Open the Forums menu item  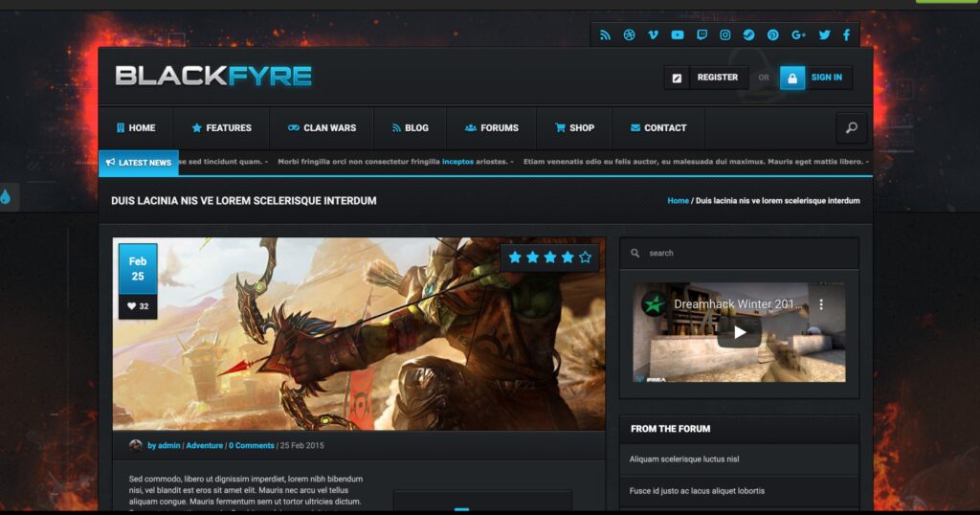[491, 127]
